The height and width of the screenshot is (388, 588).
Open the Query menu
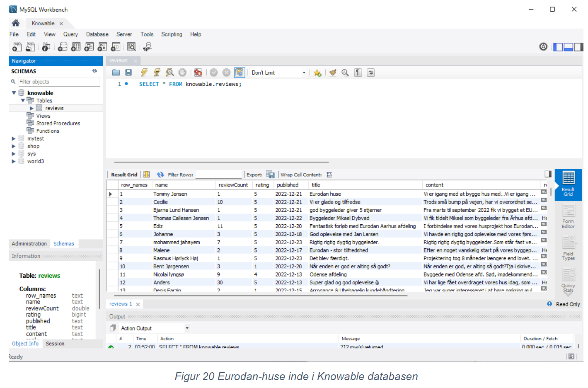tap(70, 34)
